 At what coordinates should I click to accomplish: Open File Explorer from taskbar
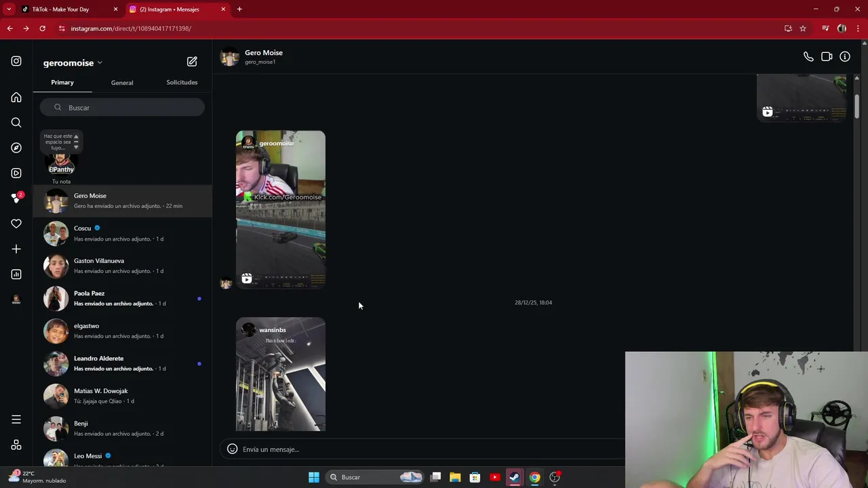455,477
